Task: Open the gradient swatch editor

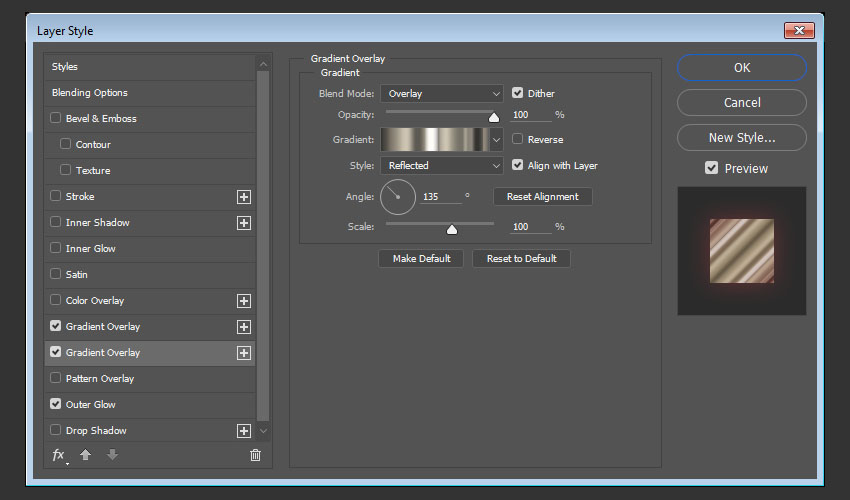Action: [x=435, y=139]
